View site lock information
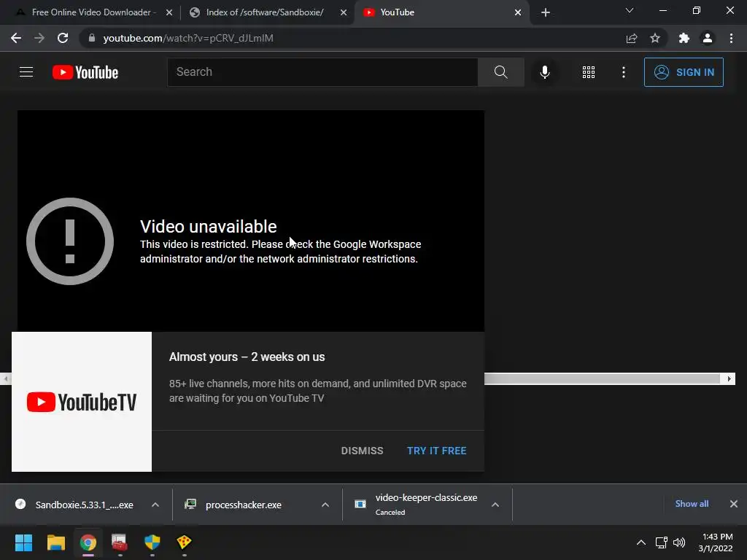Image resolution: width=747 pixels, height=560 pixels. [92, 38]
